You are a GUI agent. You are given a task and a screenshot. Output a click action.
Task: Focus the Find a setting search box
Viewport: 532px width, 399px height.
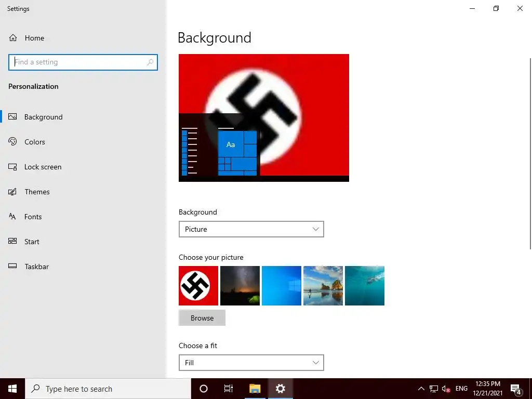click(83, 62)
